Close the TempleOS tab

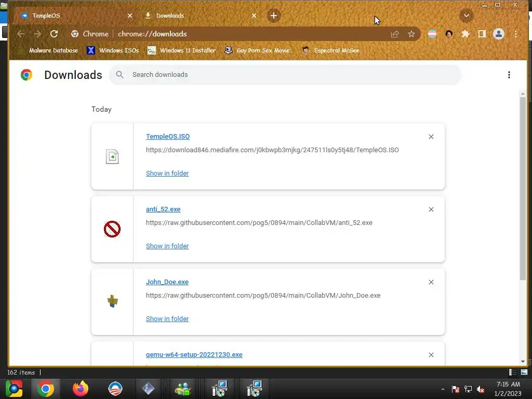(129, 16)
